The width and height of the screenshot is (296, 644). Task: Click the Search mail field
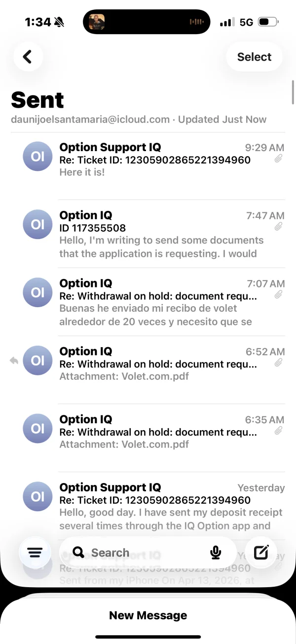(x=143, y=553)
